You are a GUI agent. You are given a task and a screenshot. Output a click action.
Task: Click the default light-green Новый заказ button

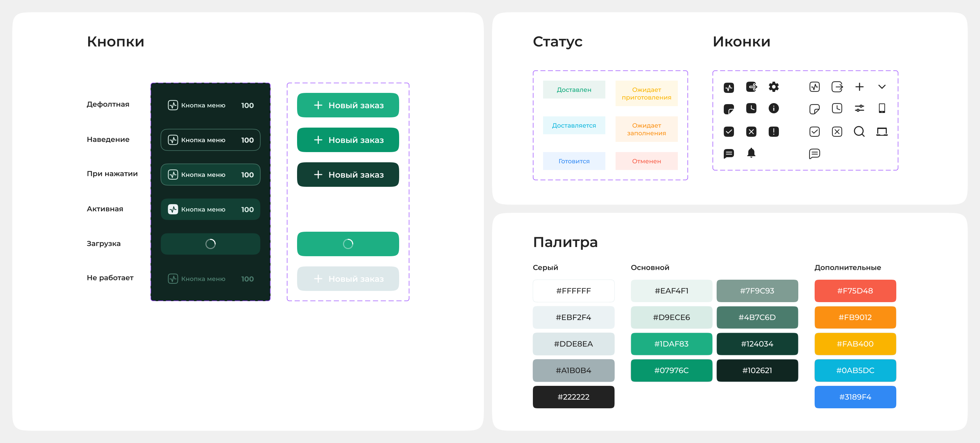[x=348, y=105]
